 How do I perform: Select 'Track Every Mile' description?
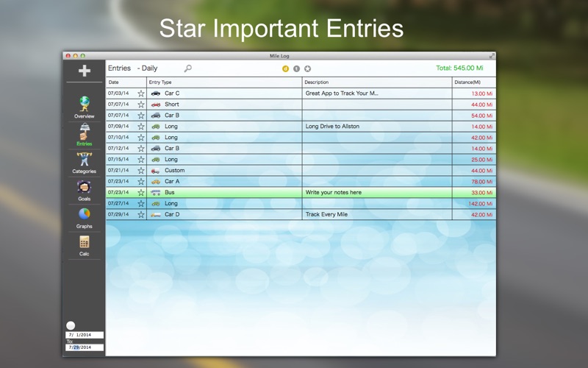pos(326,214)
